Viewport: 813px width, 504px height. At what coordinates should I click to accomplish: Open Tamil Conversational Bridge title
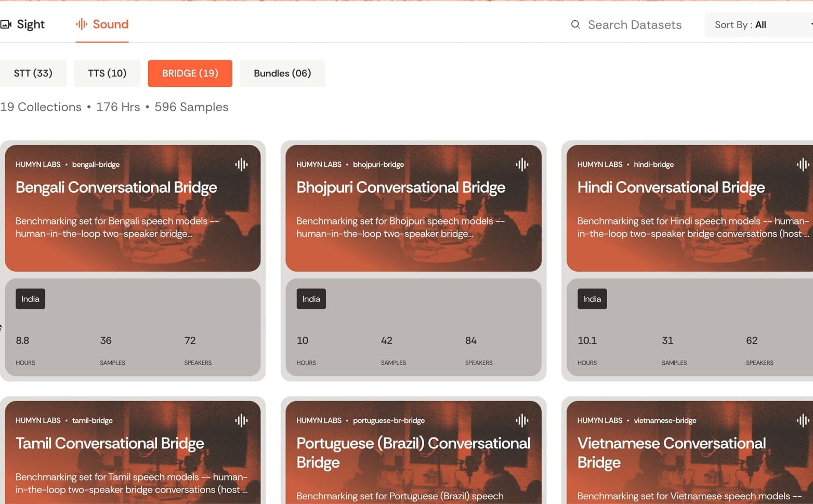(x=110, y=443)
